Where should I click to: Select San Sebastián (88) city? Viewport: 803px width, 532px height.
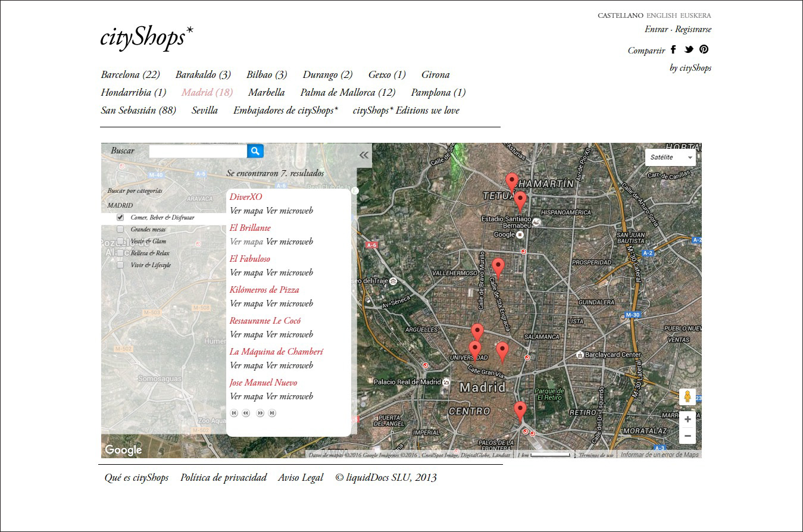pyautogui.click(x=138, y=110)
